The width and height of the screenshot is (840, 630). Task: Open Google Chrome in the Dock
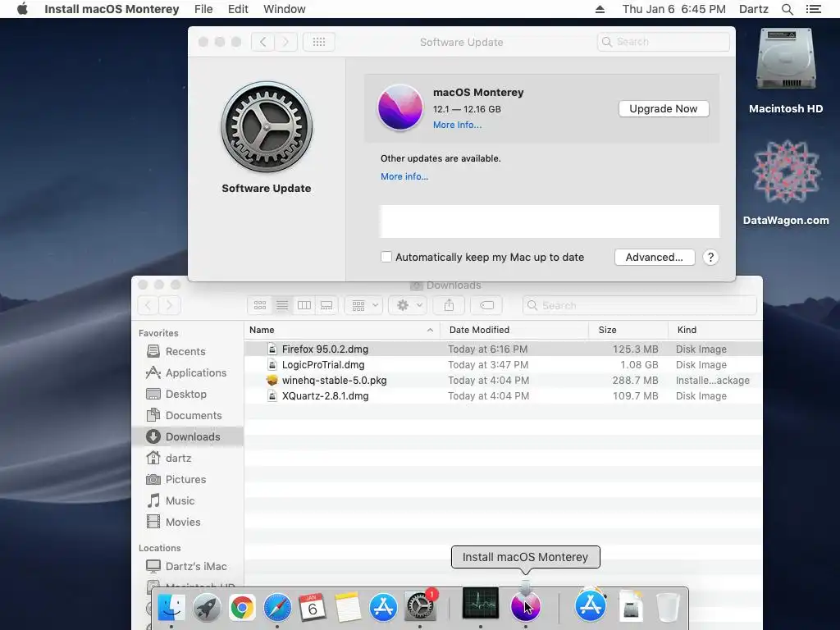242,607
